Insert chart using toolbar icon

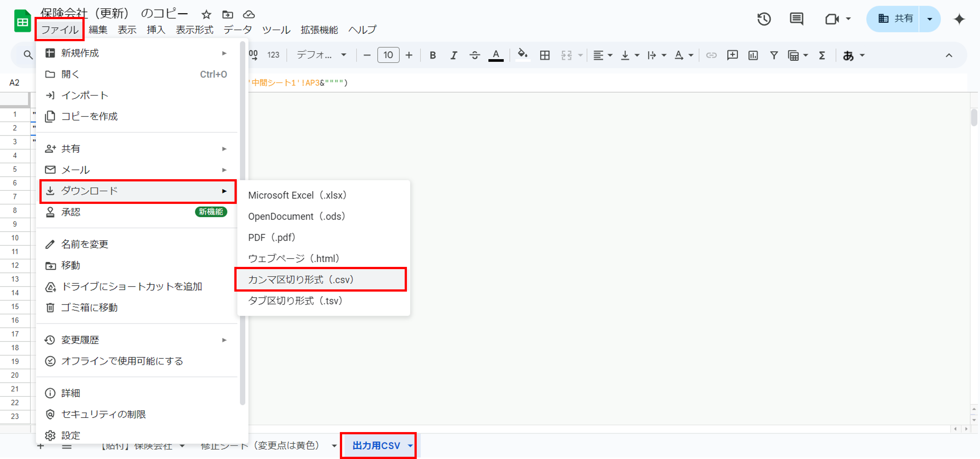click(x=753, y=55)
